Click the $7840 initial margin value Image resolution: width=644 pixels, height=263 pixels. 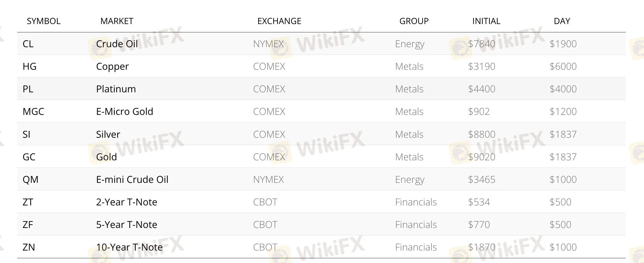click(482, 44)
